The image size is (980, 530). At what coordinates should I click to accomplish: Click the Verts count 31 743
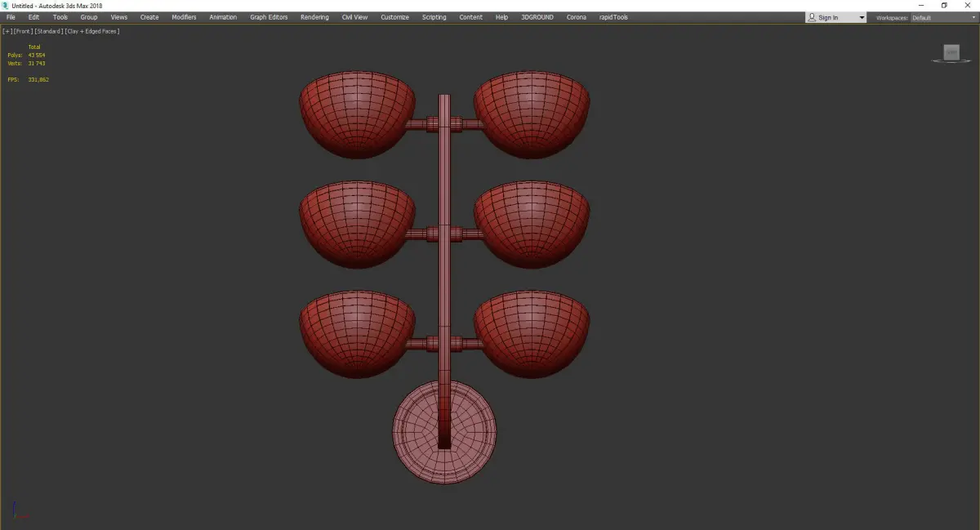[x=36, y=63]
